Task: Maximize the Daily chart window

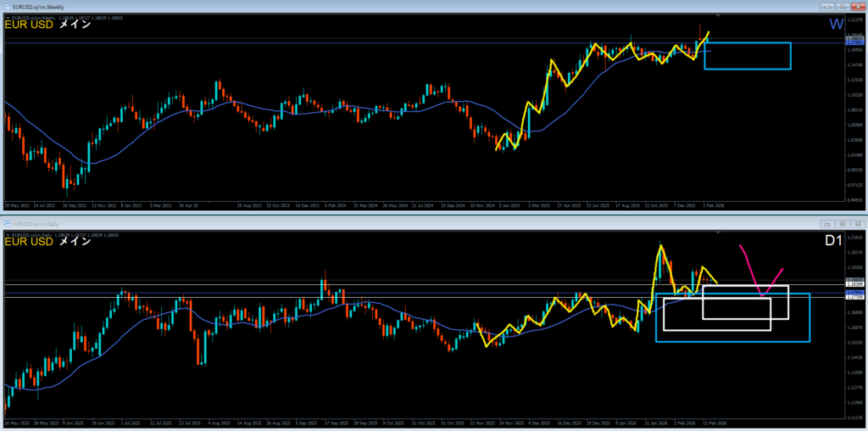Action: tap(841, 223)
